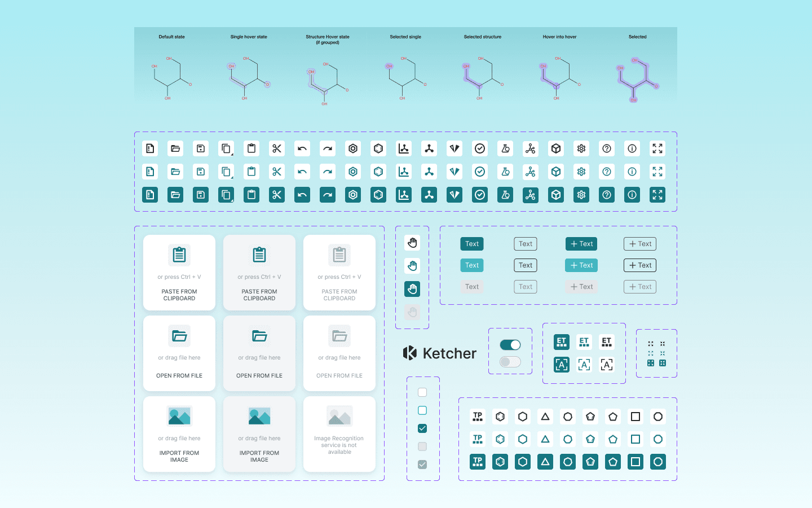The width and height of the screenshot is (812, 508).
Task: Click the filled teal New Document icon
Action: pyautogui.click(x=150, y=195)
